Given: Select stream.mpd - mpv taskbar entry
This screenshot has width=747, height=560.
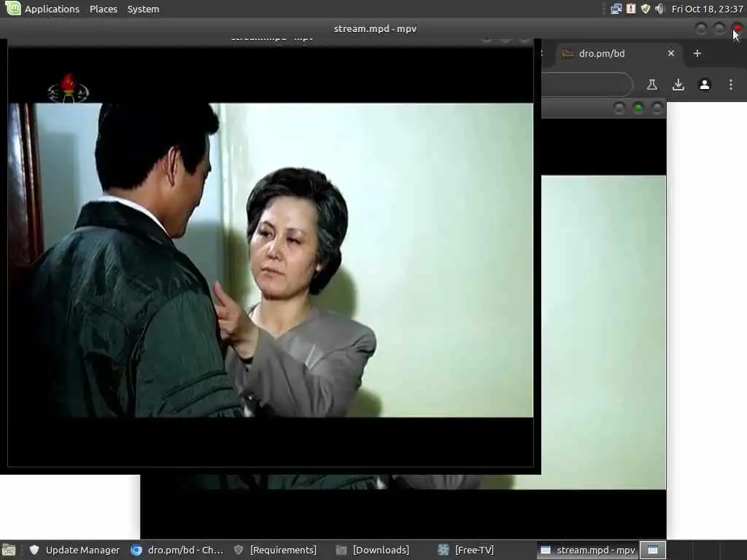Looking at the screenshot, I should pos(588,550).
